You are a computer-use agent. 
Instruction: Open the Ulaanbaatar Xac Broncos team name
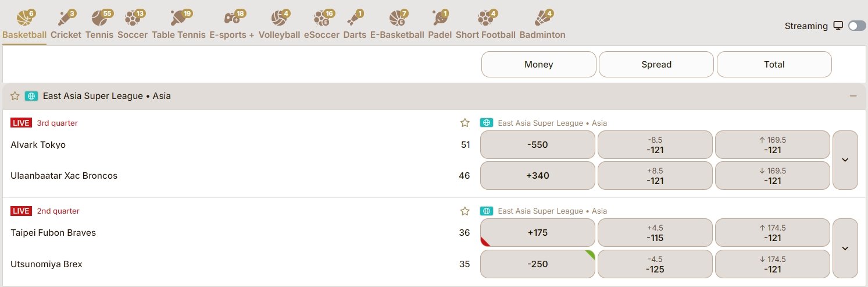click(x=64, y=176)
